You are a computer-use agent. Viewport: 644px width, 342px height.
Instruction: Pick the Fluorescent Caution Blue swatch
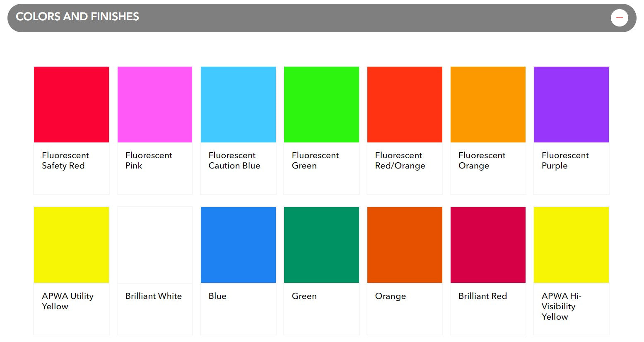[x=238, y=104]
